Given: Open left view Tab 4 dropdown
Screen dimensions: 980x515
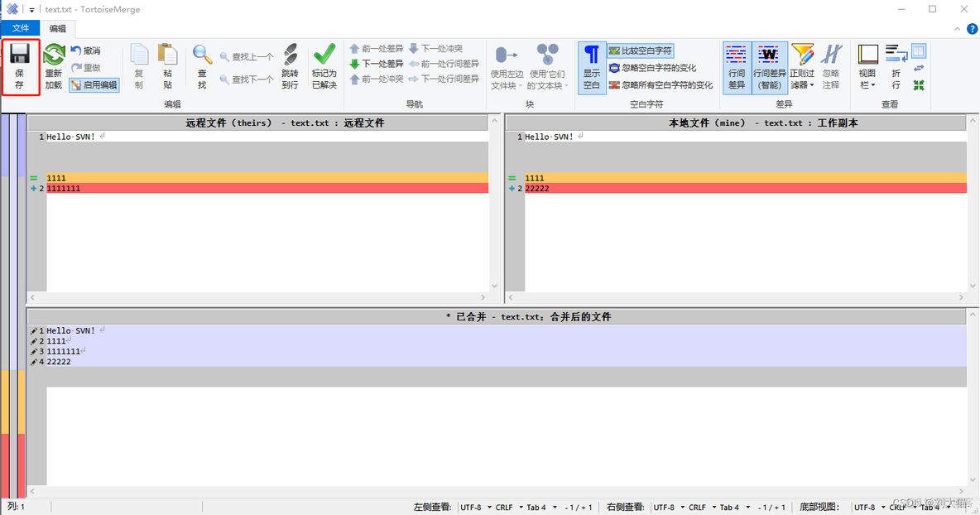Looking at the screenshot, I should tap(541, 507).
